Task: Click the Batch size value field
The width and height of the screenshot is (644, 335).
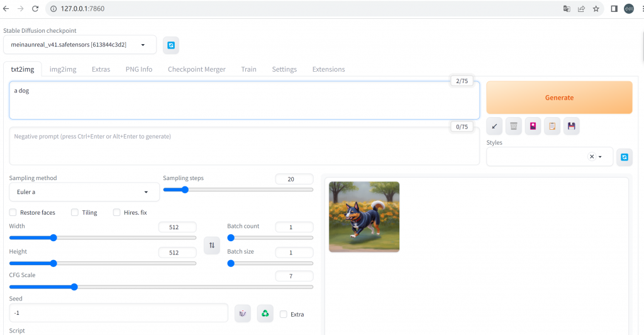Action: [x=294, y=253]
